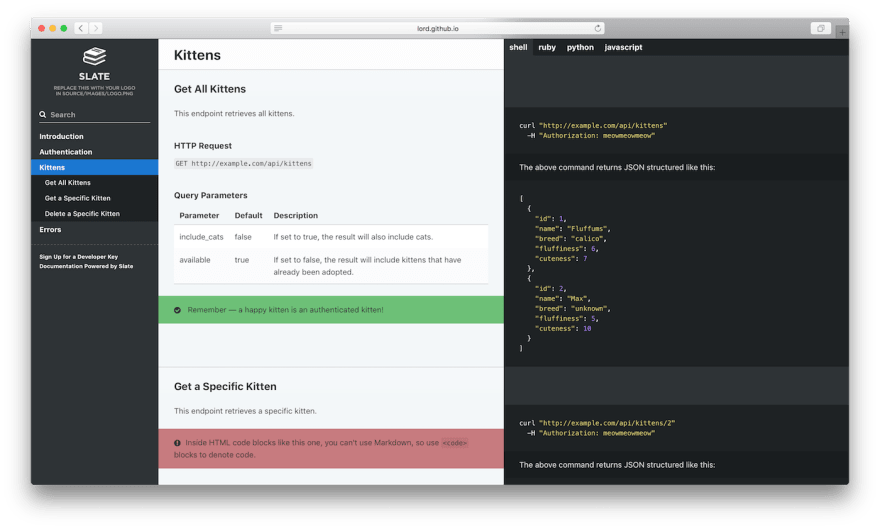Select Kittens in the sidebar

(94, 167)
